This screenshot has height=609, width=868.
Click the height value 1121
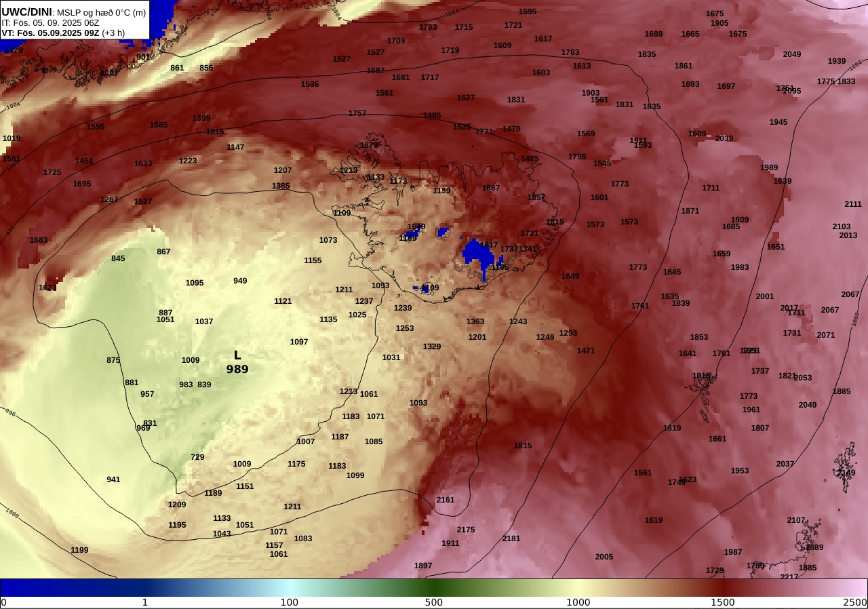click(x=283, y=301)
